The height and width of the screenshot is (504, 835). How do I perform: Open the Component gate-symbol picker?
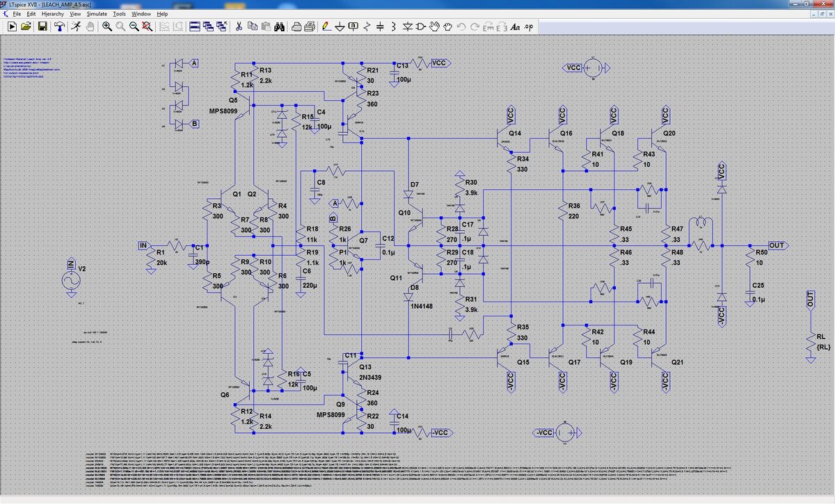pos(421,26)
